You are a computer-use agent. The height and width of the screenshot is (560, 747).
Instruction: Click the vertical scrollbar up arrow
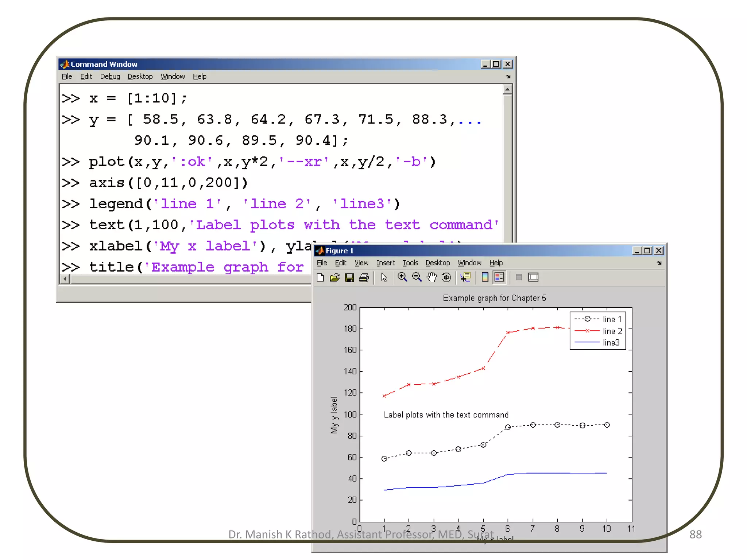pos(507,90)
